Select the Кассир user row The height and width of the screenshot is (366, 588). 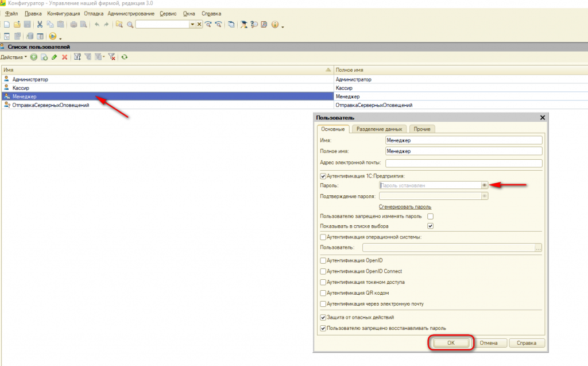tap(167, 88)
